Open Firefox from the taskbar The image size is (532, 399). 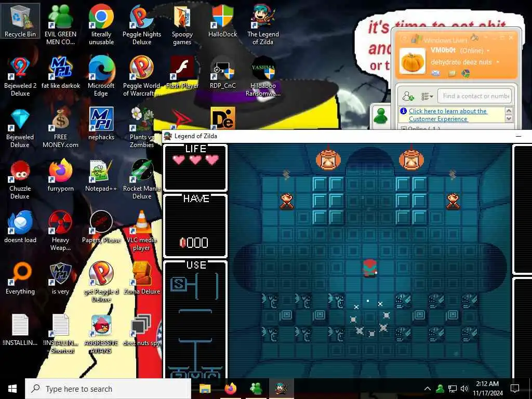230,389
